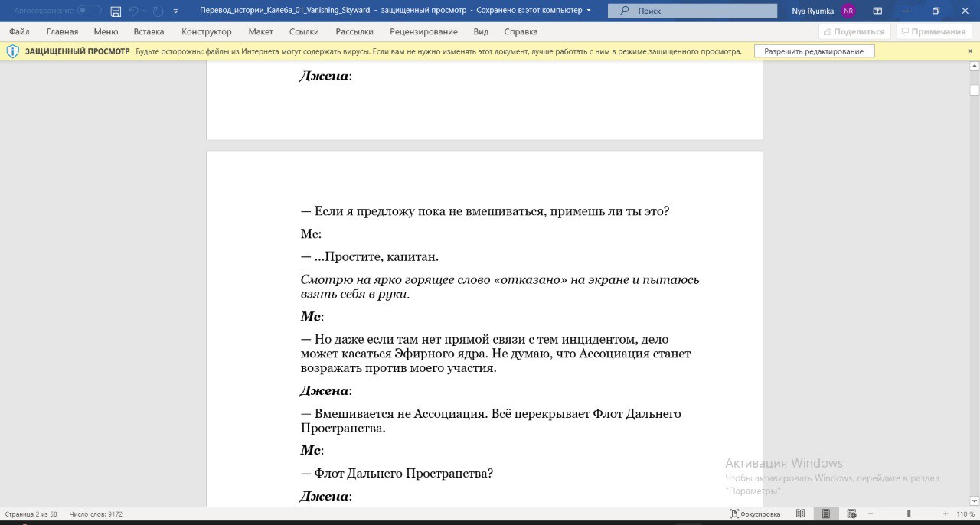The height and width of the screenshot is (525, 980).
Task: Click the protected view shield icon
Action: coord(12,51)
